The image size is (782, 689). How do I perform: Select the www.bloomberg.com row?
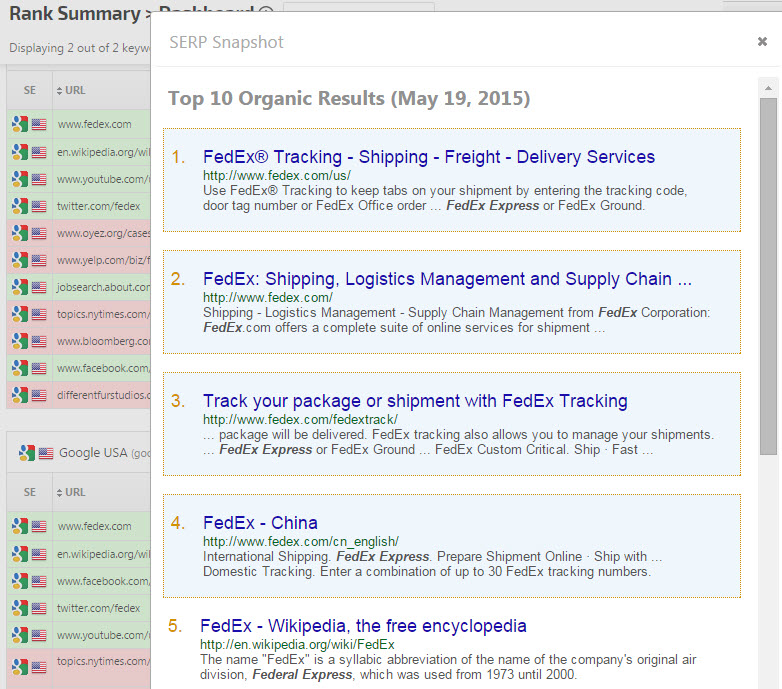coord(103,341)
